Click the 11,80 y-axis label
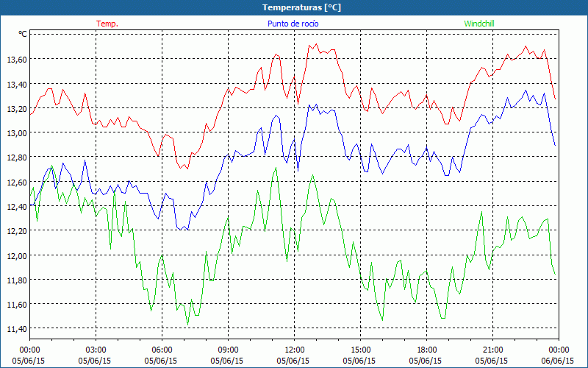 (17, 280)
